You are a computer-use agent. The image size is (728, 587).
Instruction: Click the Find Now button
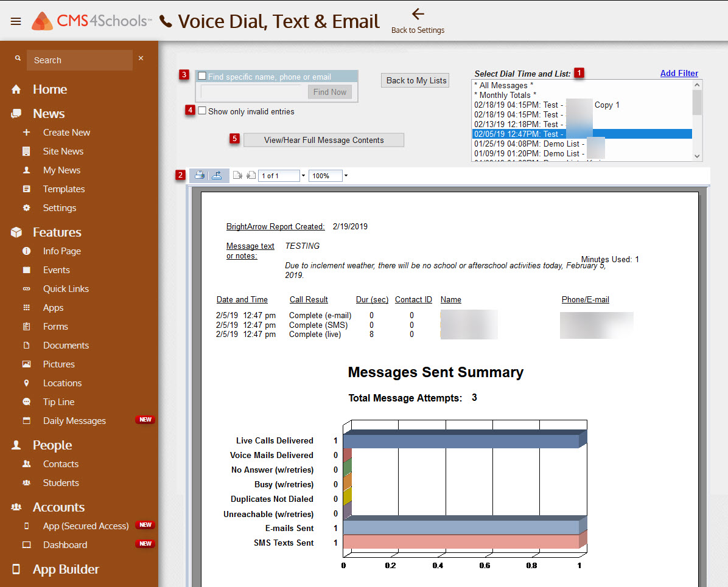330,92
